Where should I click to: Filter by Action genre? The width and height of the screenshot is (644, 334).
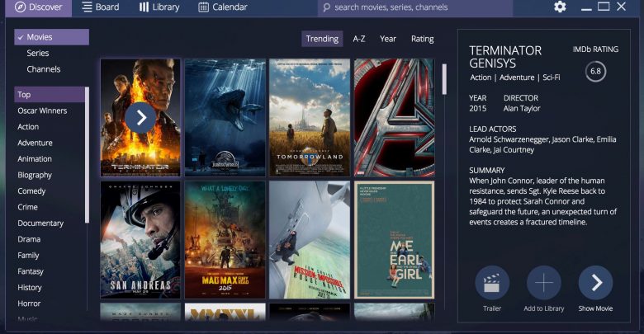coord(28,127)
